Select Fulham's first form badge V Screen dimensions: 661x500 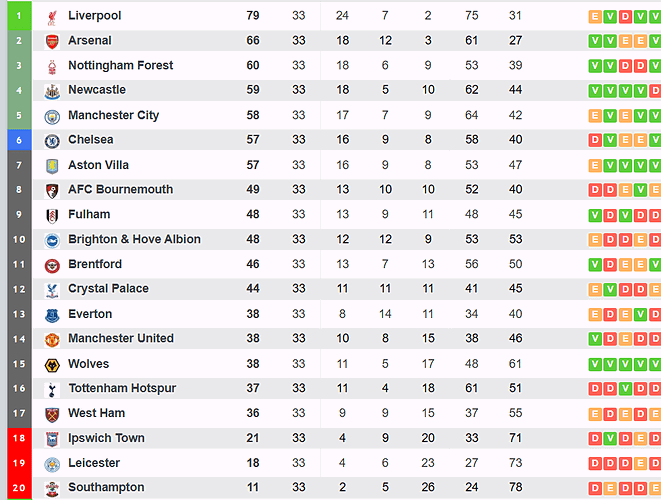(x=595, y=215)
